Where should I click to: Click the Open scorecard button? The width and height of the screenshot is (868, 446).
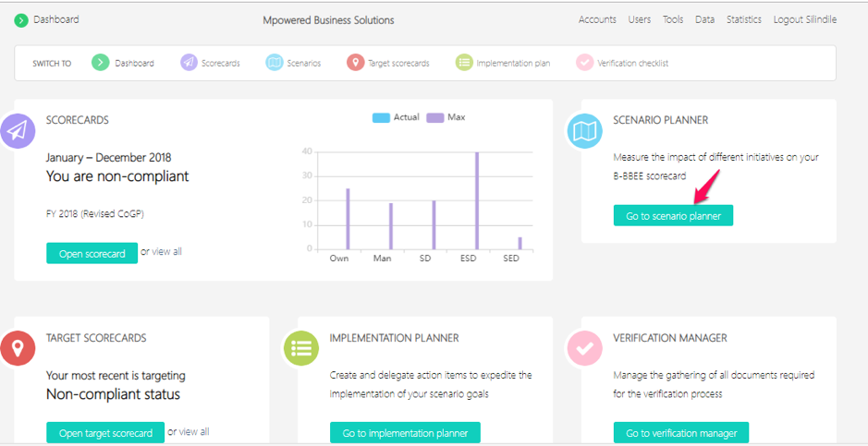coord(92,253)
